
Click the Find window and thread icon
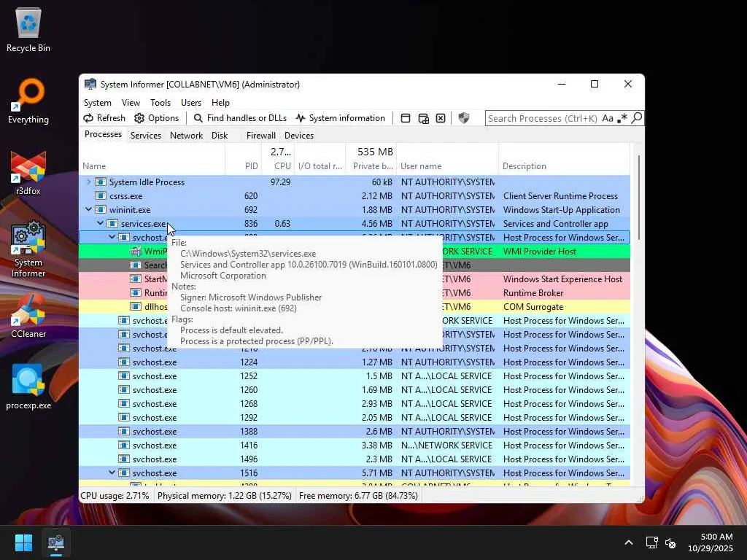click(424, 118)
